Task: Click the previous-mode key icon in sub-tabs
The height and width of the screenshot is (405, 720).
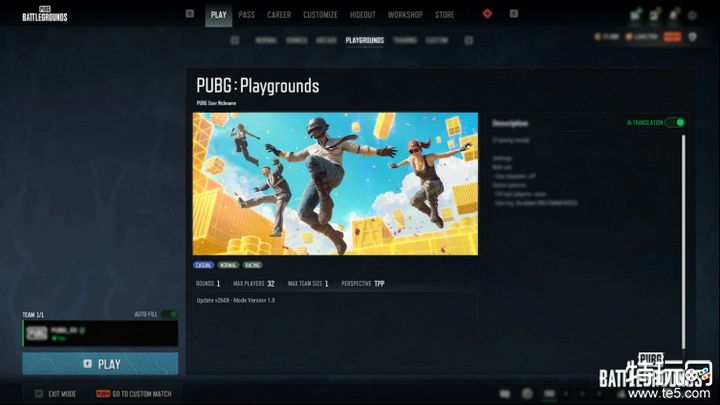Action: tap(235, 40)
